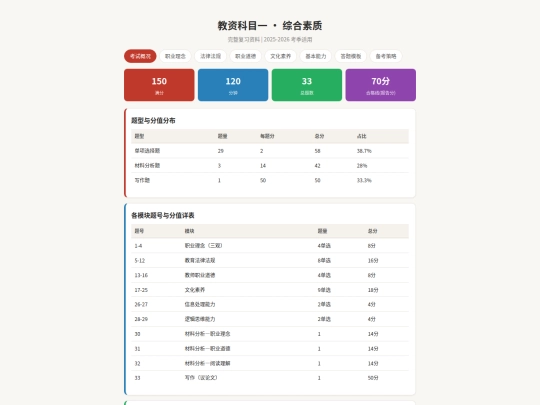Click the 教育法律法规 module cell
This screenshot has width=540, height=405.
tap(200, 260)
